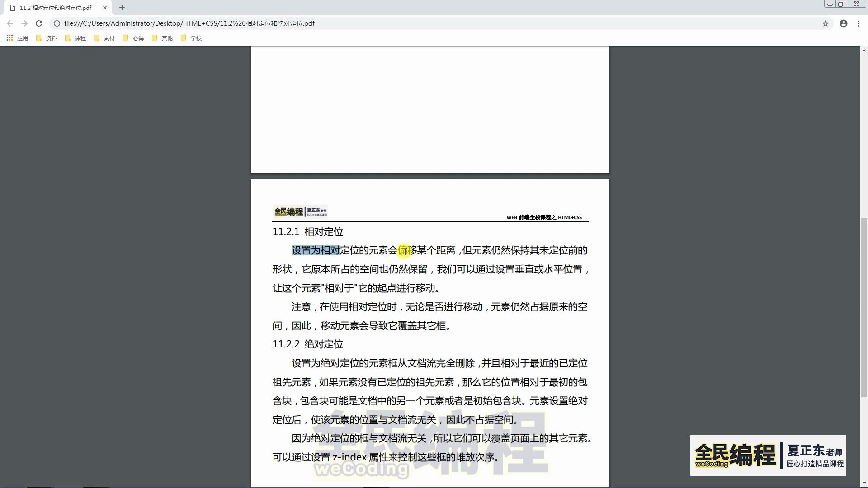Click the line starting 祖先元素

tap(430, 382)
